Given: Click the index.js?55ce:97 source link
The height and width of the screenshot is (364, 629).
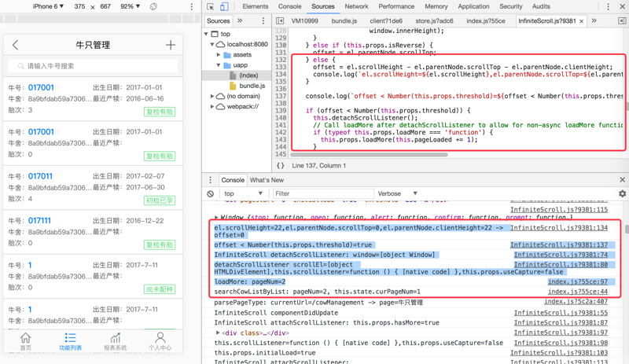Looking at the screenshot, I should click(577, 281).
